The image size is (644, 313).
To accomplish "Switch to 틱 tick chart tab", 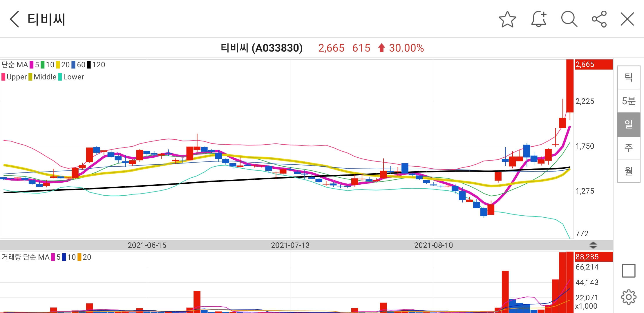I will (629, 77).
